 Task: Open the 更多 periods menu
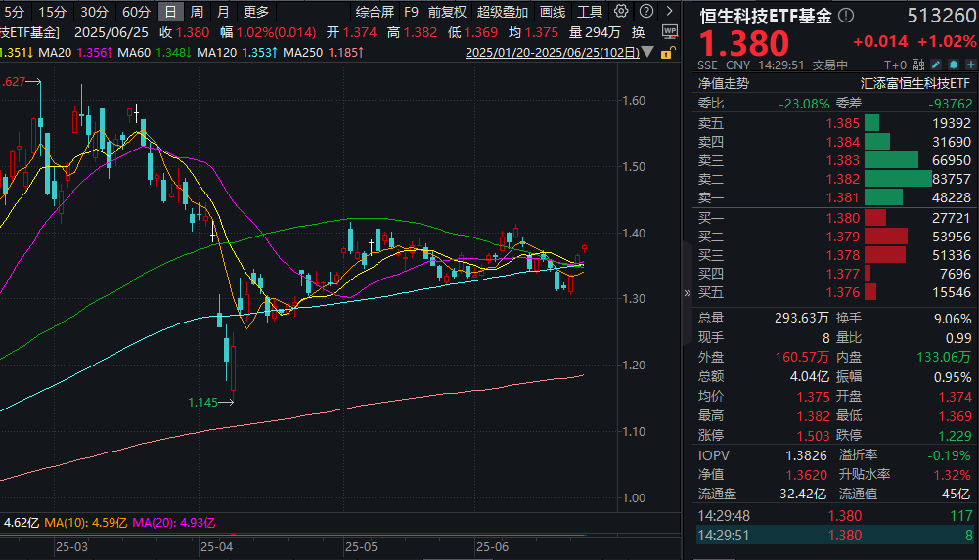(255, 12)
